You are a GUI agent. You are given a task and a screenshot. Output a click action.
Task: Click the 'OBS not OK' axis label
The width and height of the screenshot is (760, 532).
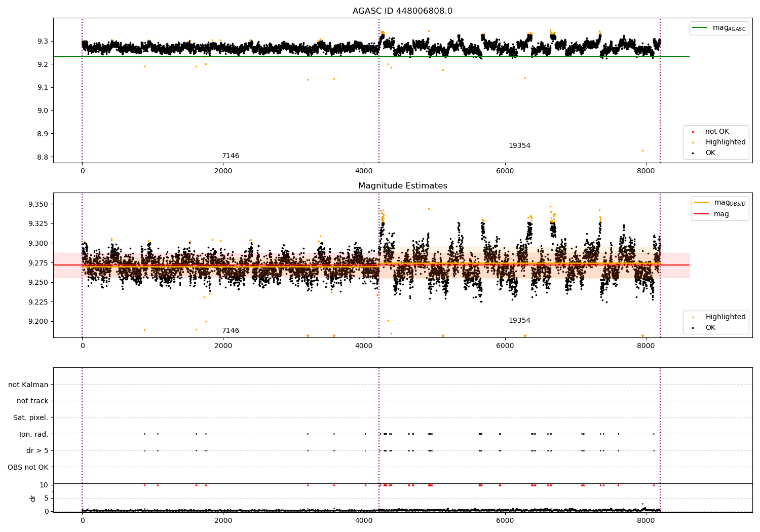point(28,467)
